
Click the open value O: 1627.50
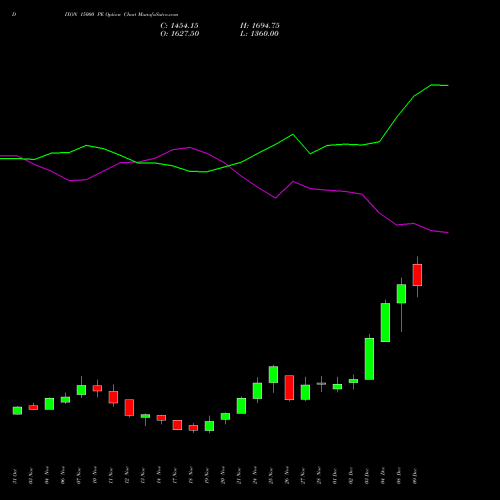tap(180, 34)
